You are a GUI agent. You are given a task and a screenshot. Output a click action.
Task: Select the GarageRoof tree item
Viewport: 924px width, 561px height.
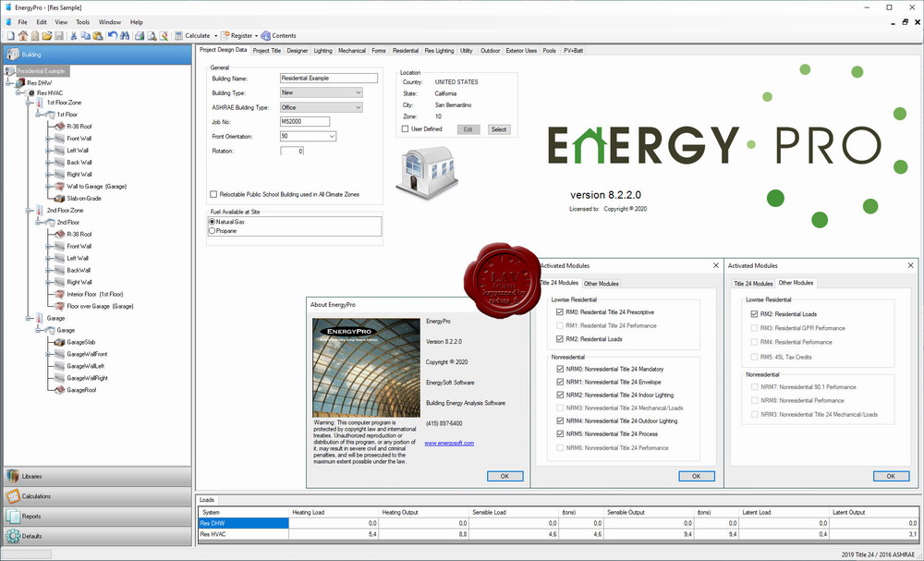tap(81, 389)
